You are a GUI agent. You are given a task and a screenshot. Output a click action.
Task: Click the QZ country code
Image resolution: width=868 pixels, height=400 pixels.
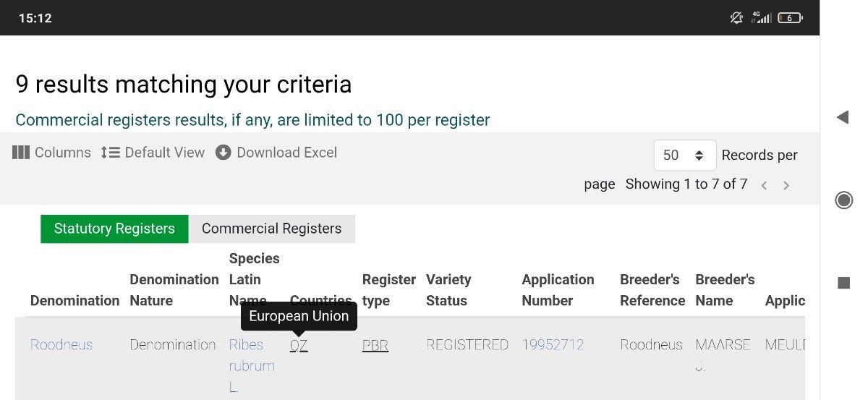tap(299, 345)
